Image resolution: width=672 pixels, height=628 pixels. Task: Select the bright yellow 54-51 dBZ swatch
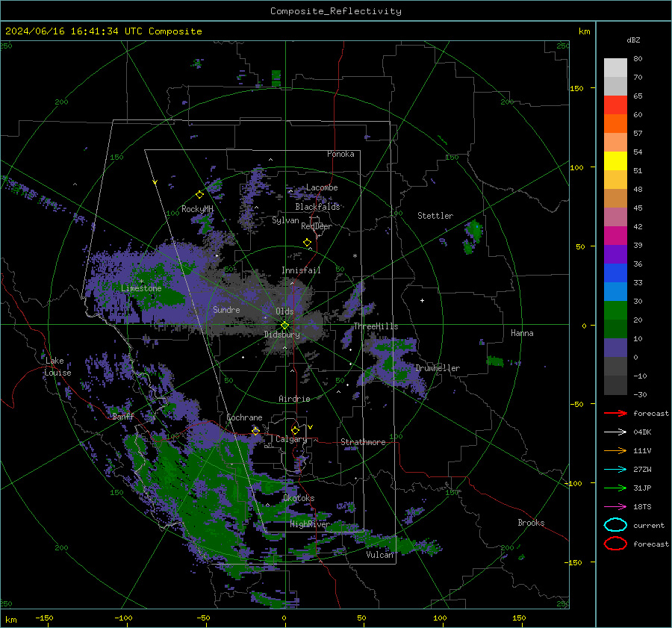point(615,161)
